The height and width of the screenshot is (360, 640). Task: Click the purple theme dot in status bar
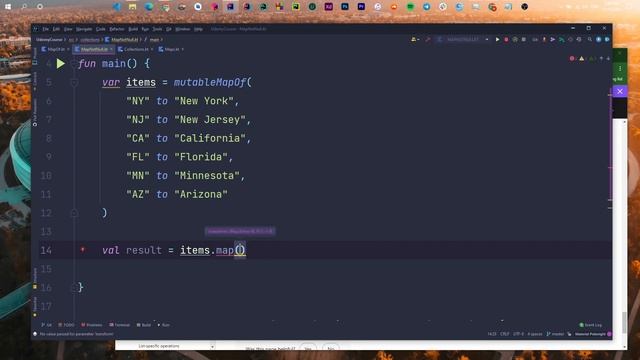[609, 334]
